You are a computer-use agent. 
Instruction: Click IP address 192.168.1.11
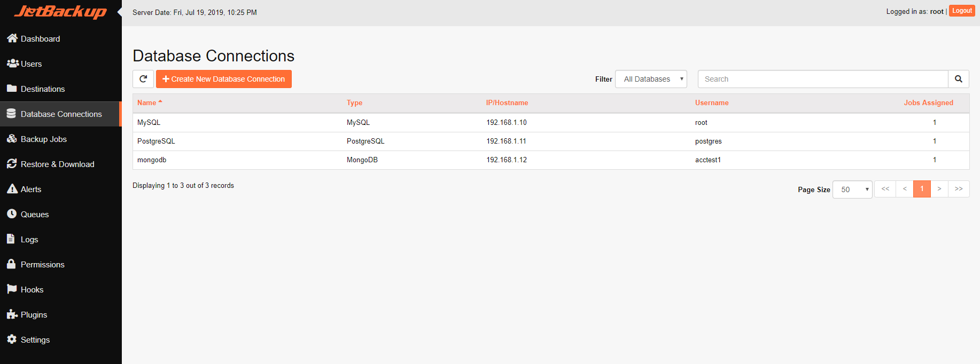click(506, 141)
